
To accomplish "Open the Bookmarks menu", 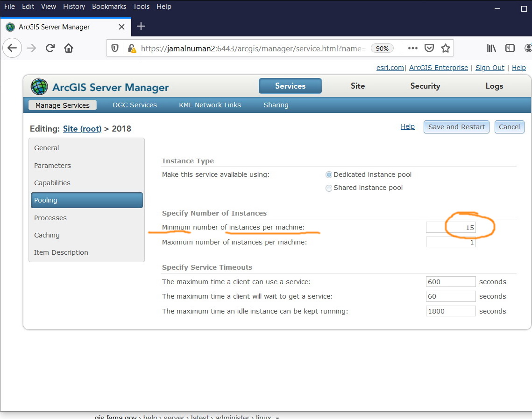I will 109,7.
